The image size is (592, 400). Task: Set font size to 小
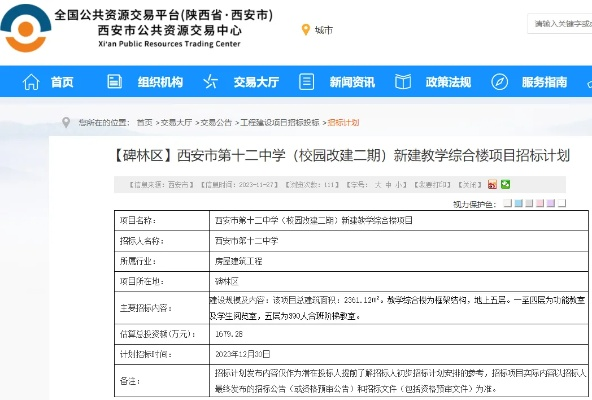coord(399,185)
